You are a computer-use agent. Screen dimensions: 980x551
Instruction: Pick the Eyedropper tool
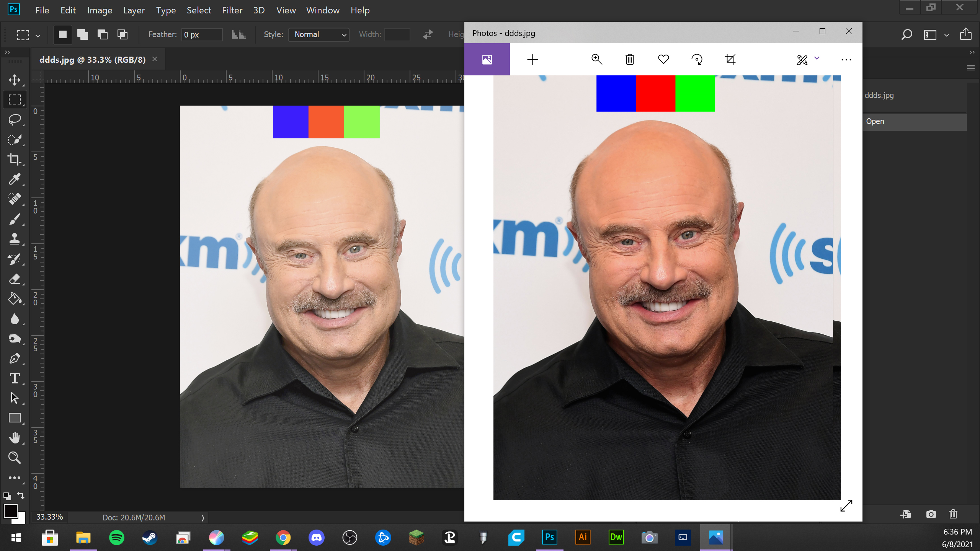tap(15, 179)
